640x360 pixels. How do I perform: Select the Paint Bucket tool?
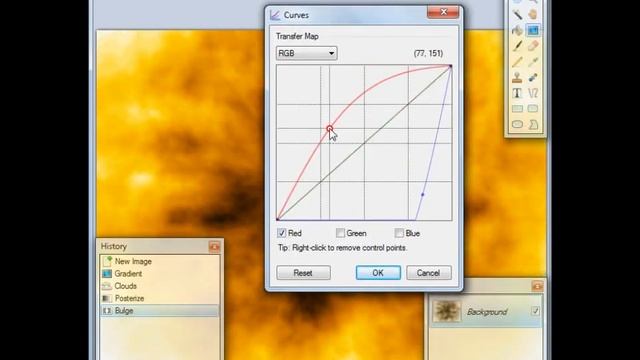[x=518, y=30]
